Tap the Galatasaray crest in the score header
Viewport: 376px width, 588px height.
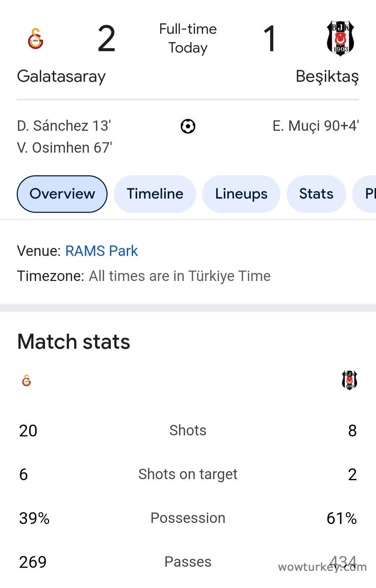pyautogui.click(x=36, y=39)
